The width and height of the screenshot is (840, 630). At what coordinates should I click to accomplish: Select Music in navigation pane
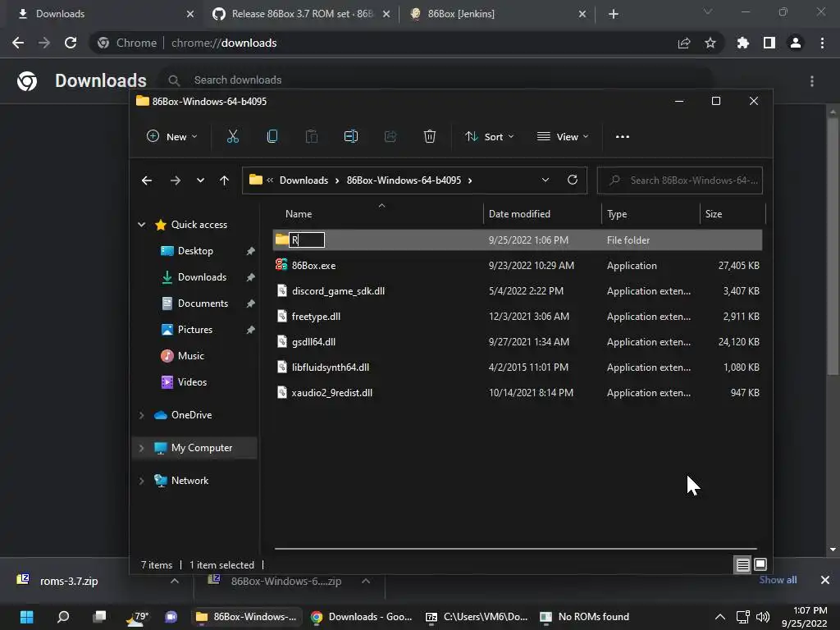(190, 356)
